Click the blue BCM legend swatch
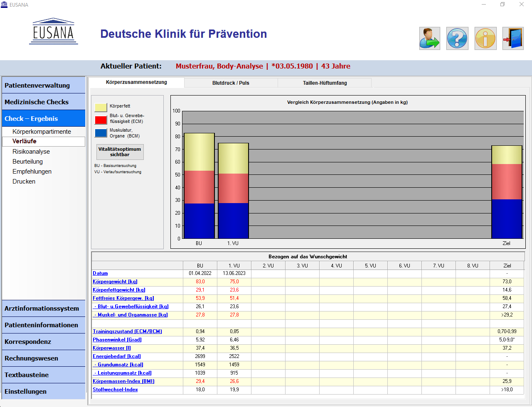 tap(101, 133)
